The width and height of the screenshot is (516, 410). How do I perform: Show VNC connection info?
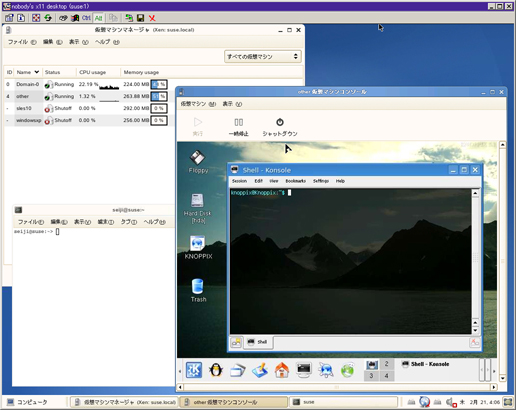21,18
